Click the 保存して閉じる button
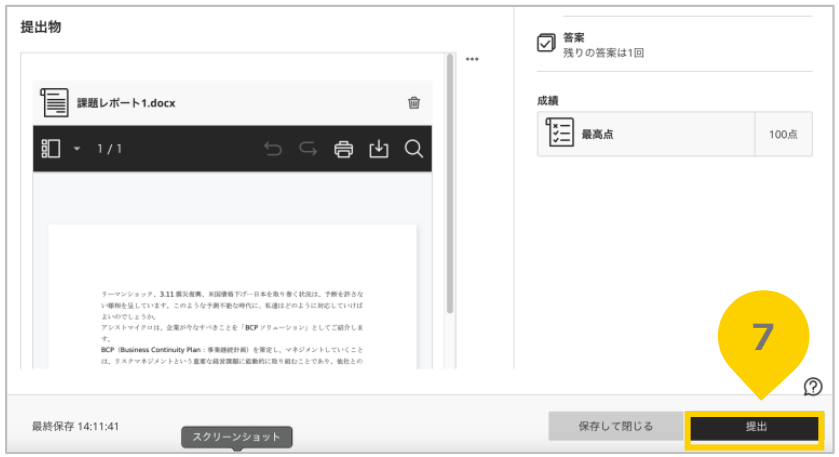 click(x=615, y=426)
